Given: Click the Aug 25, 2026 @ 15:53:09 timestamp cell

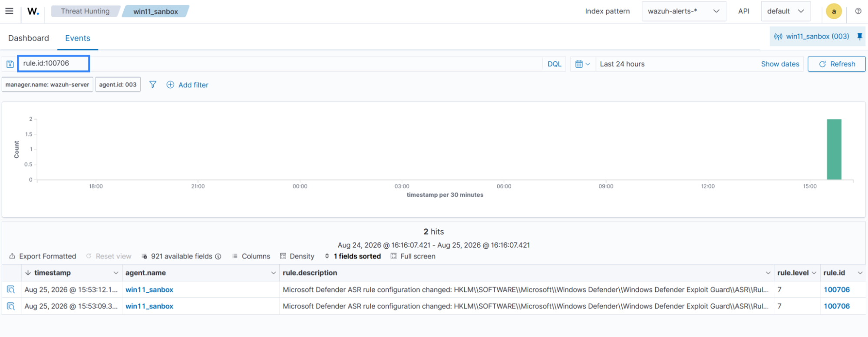Looking at the screenshot, I should (71, 306).
